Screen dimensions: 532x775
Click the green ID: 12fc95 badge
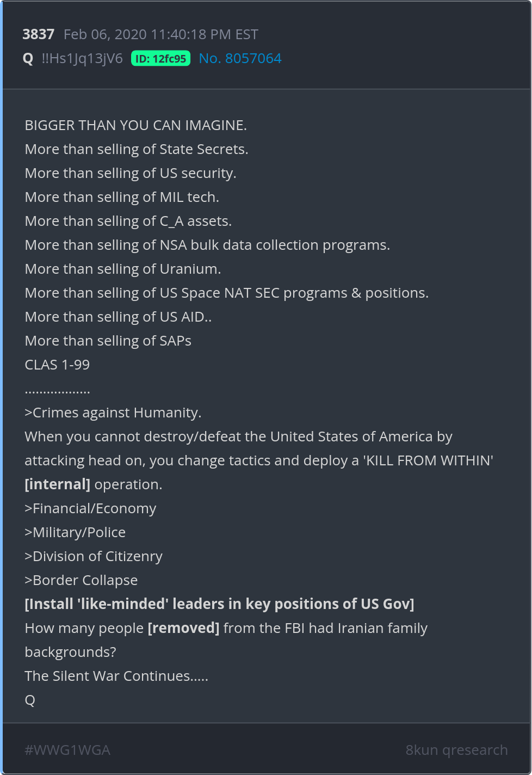tap(160, 59)
